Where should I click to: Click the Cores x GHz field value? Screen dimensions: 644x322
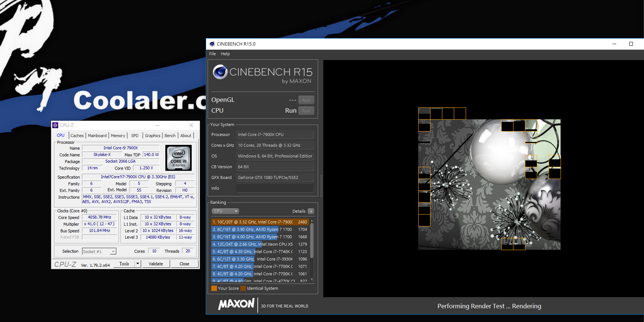pos(275,145)
